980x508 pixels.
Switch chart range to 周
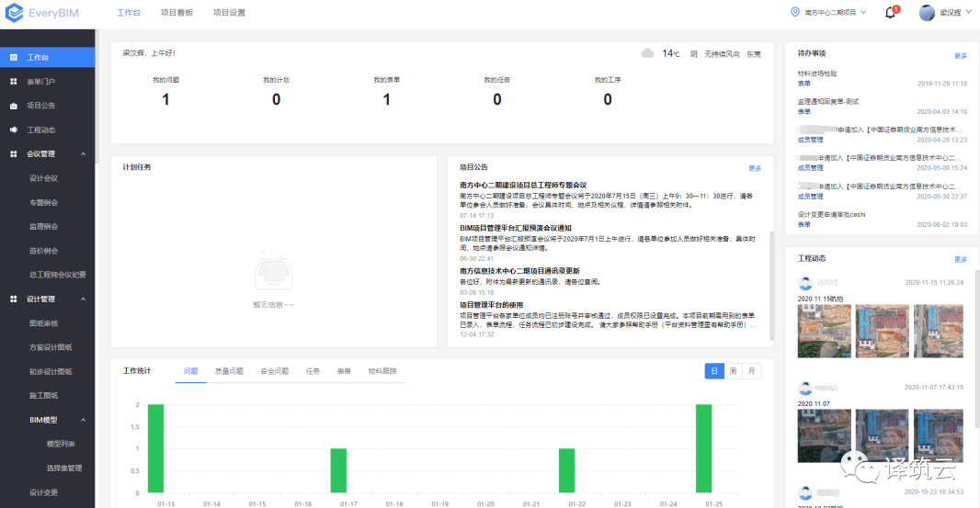pos(733,371)
